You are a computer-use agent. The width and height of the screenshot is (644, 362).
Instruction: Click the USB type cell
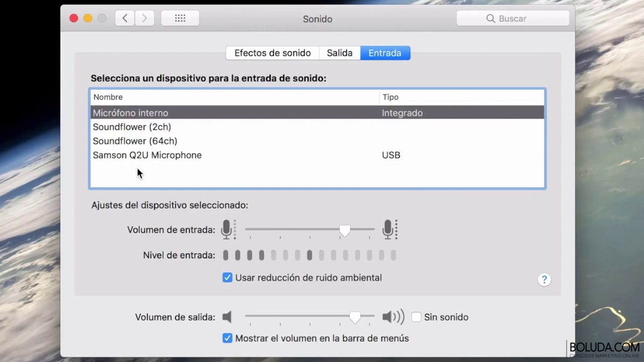(x=391, y=155)
